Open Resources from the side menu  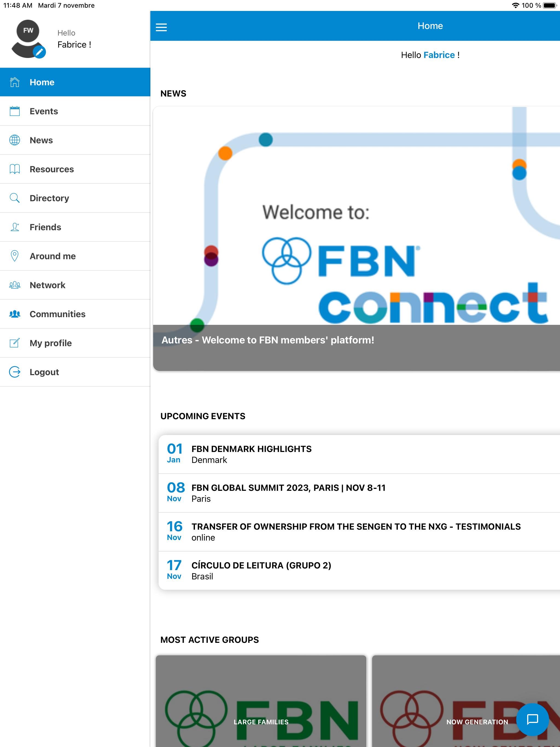(x=75, y=169)
